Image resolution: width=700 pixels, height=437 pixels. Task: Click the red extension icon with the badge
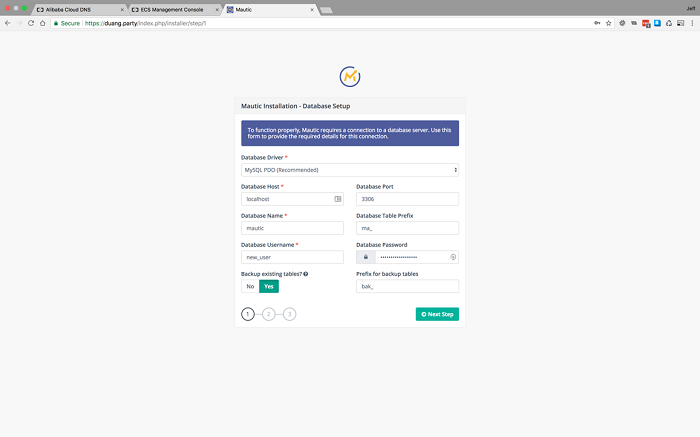pyautogui.click(x=646, y=24)
